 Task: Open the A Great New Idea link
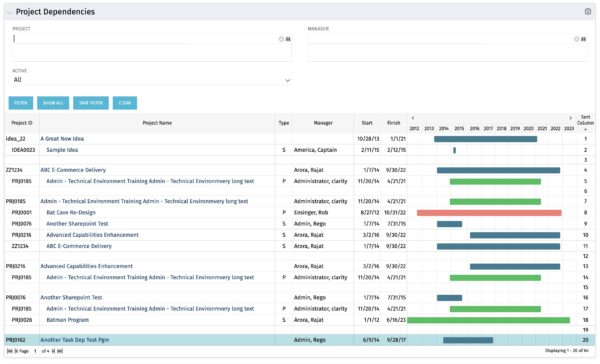pyautogui.click(x=62, y=139)
